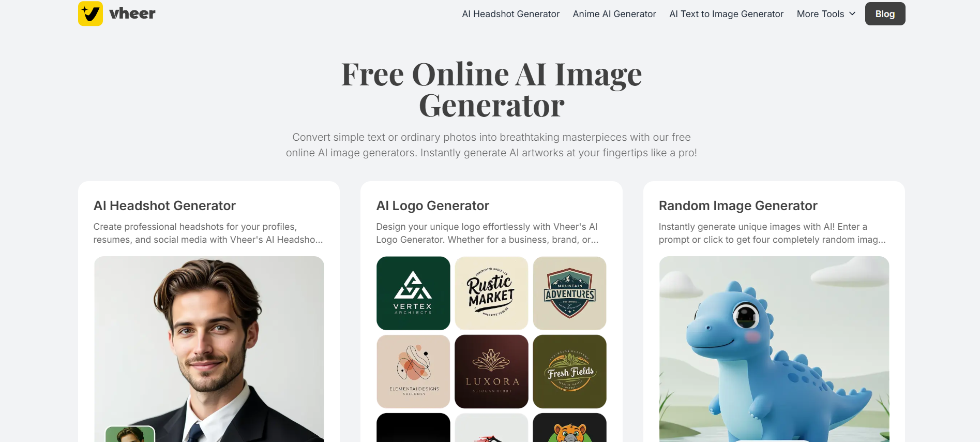Click the businessman headshot preview image
This screenshot has height=442, width=980.
tap(209, 349)
